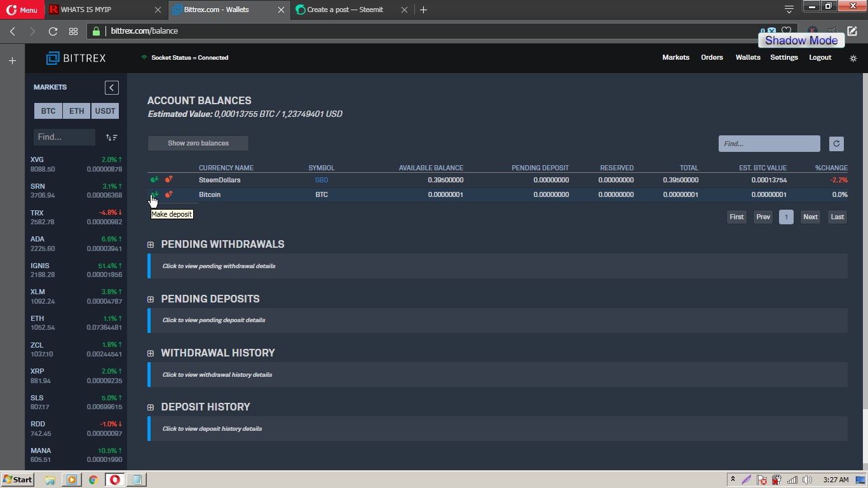This screenshot has height=488, width=868.
Task: Click the Bittrex logo
Action: (x=76, y=58)
